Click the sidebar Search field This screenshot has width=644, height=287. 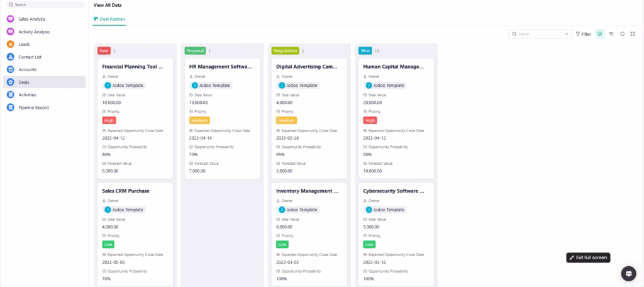point(44,4)
